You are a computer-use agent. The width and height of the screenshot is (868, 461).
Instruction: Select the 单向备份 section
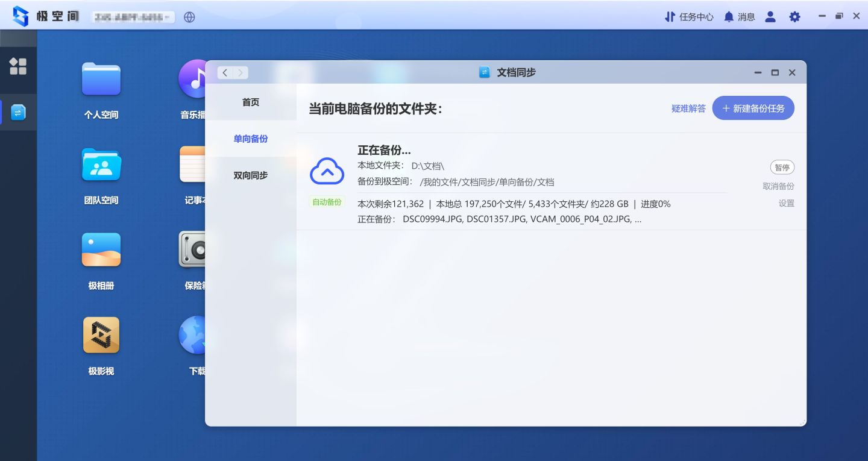(251, 139)
